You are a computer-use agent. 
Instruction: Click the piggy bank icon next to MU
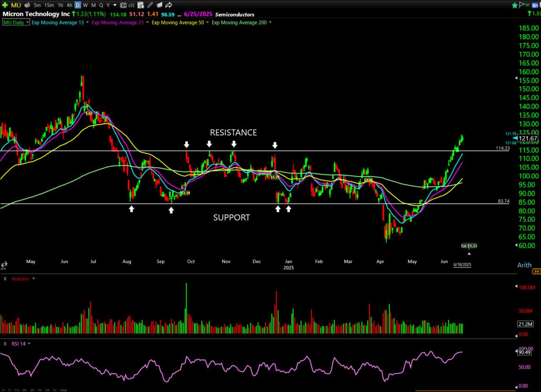tap(28, 5)
